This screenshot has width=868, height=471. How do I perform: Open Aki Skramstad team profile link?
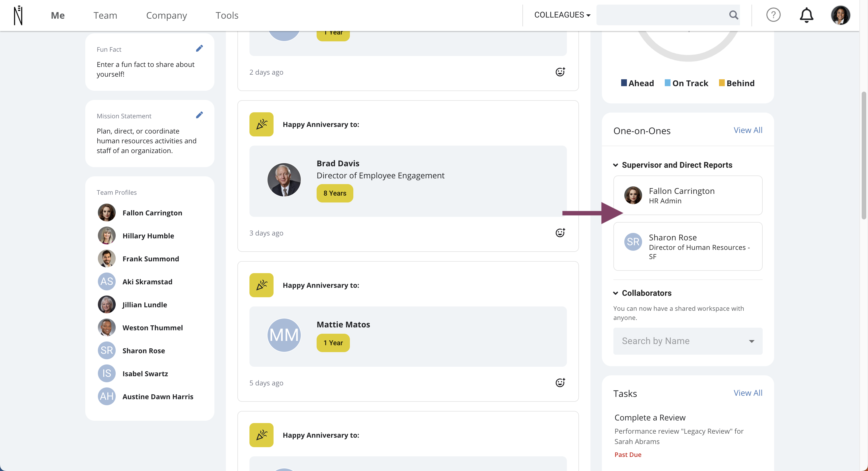pos(147,281)
